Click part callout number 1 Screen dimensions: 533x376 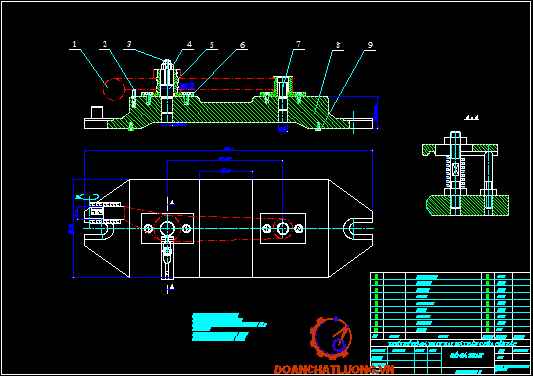(x=74, y=44)
